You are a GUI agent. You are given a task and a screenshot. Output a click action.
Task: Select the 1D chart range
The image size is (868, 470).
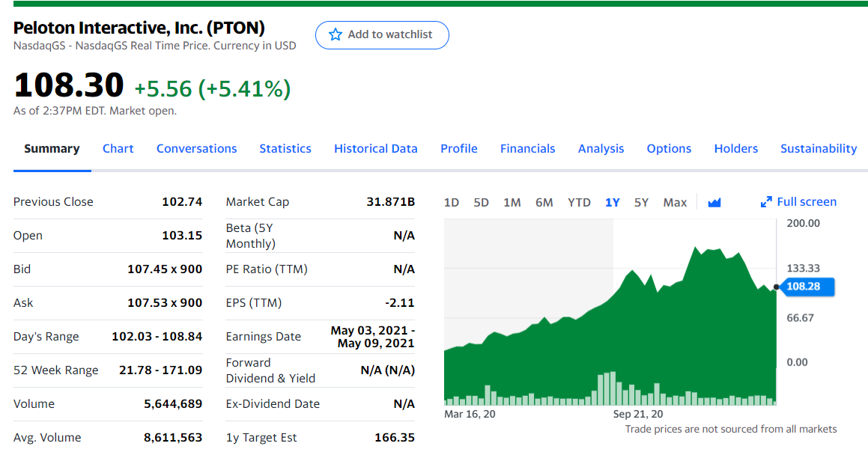(452, 202)
